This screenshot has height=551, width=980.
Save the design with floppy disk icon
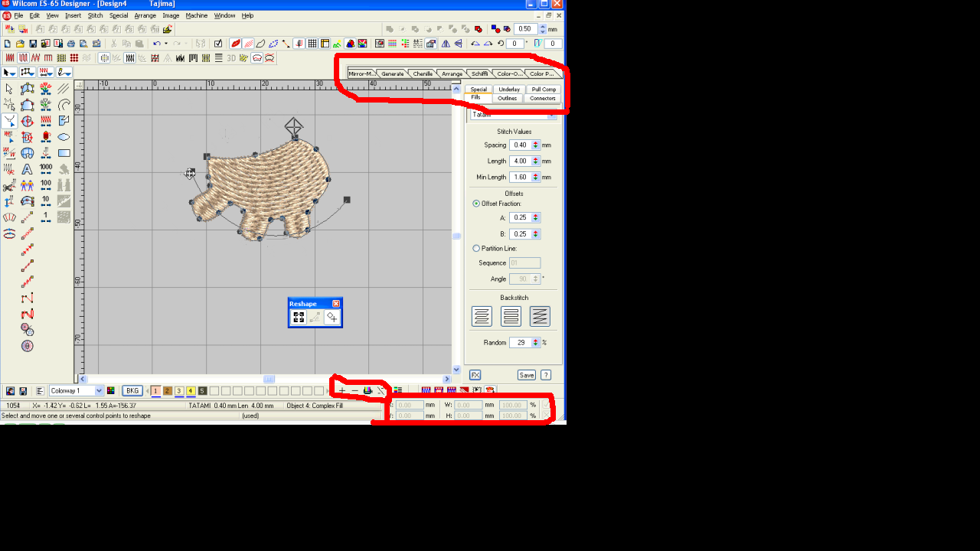pos(33,44)
